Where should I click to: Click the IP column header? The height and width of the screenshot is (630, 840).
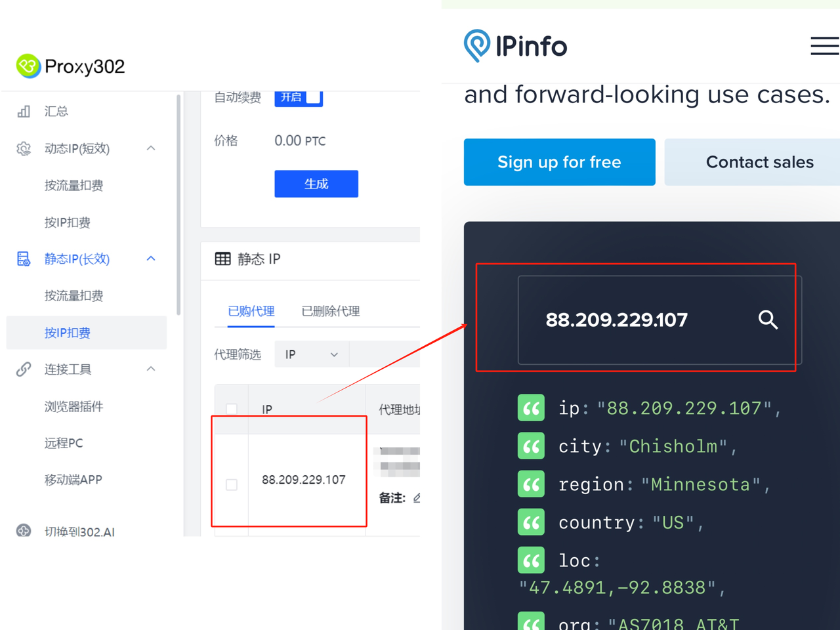point(267,409)
